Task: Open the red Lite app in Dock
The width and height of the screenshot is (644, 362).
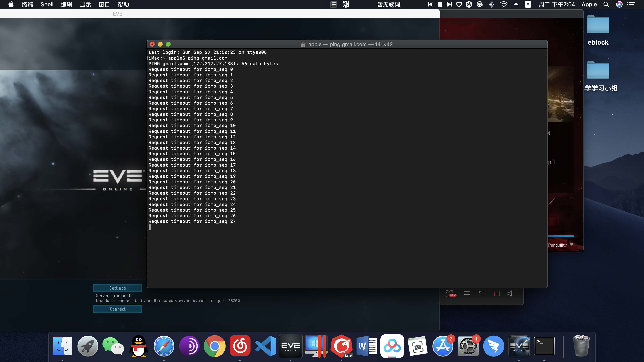Action: coord(342,346)
